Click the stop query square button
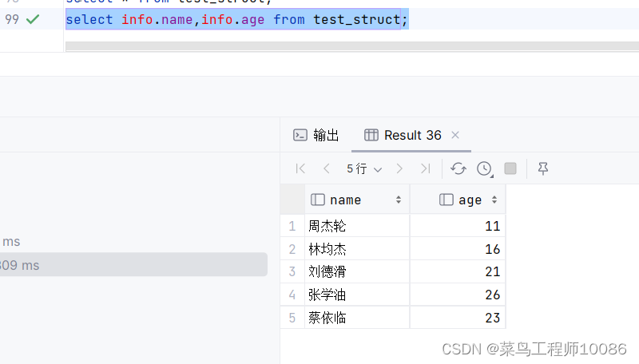This screenshot has height=364, width=639. point(510,168)
